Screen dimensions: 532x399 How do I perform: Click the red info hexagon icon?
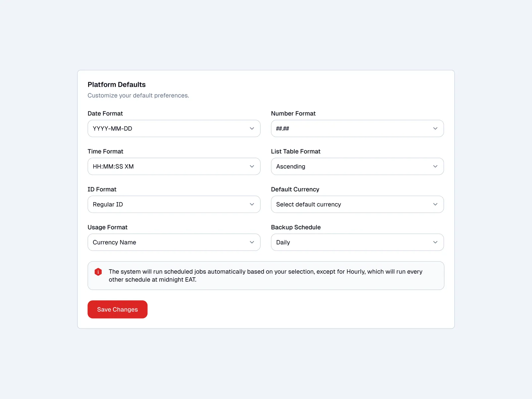click(x=98, y=272)
